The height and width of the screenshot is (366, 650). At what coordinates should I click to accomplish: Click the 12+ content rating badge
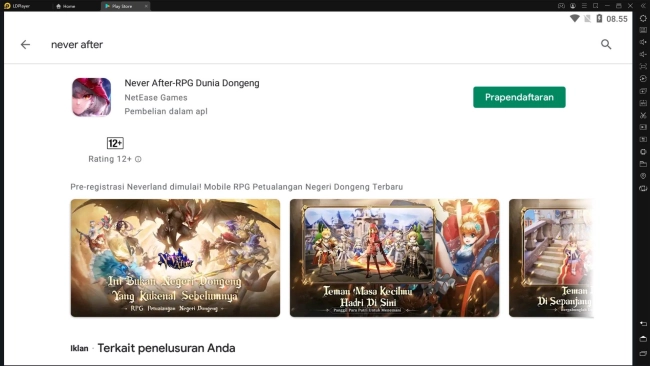(115, 143)
